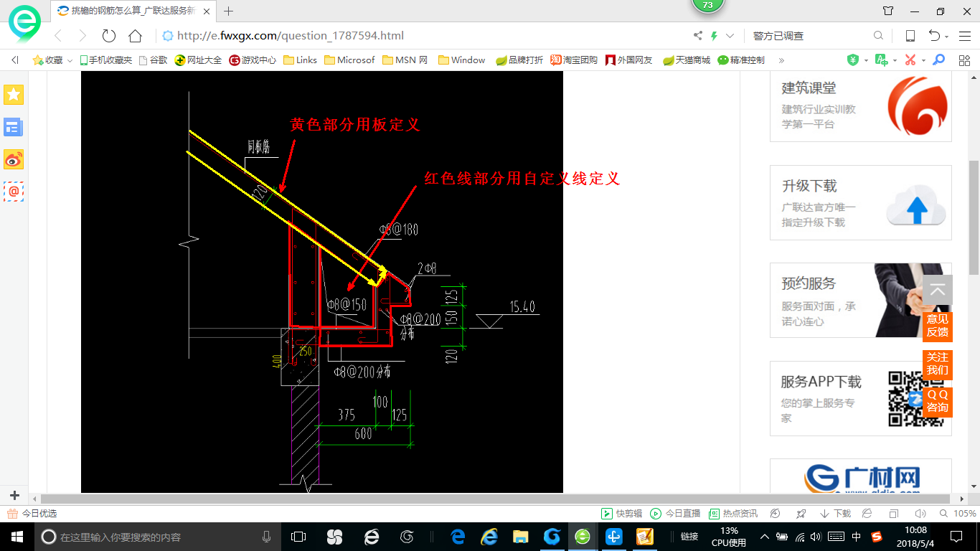Image resolution: width=980 pixels, height=551 pixels.
Task: Expand the undo closed tab dropdown
Action: pos(947,37)
